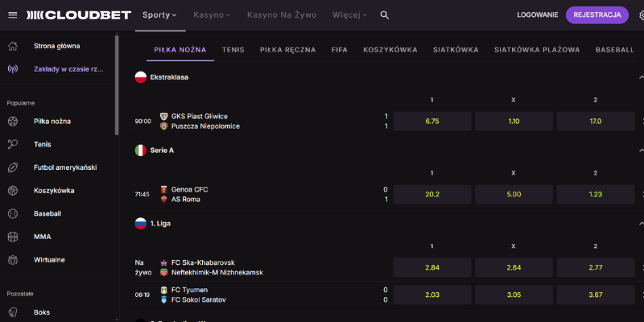Switch to the Tenis tab
The width and height of the screenshot is (644, 322).
pos(233,50)
